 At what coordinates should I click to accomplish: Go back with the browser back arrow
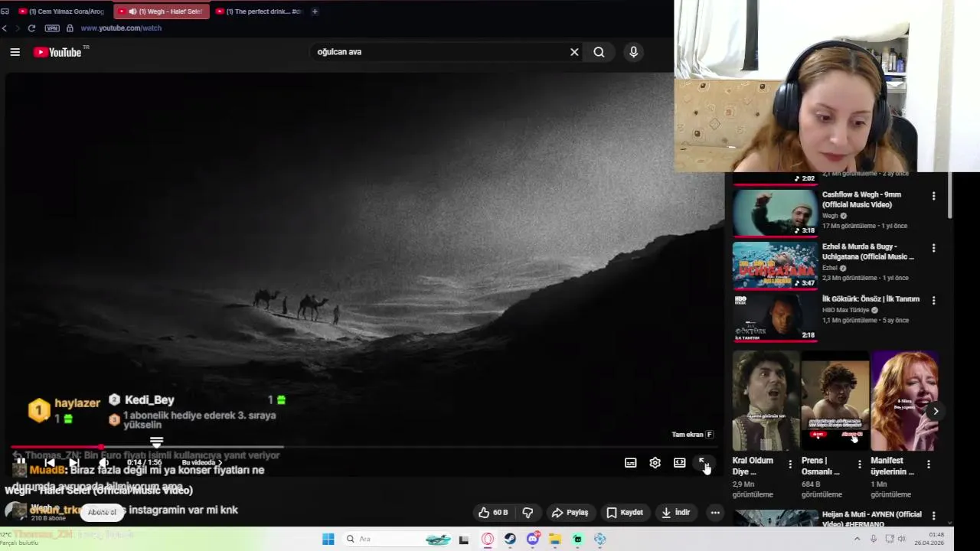[5, 28]
